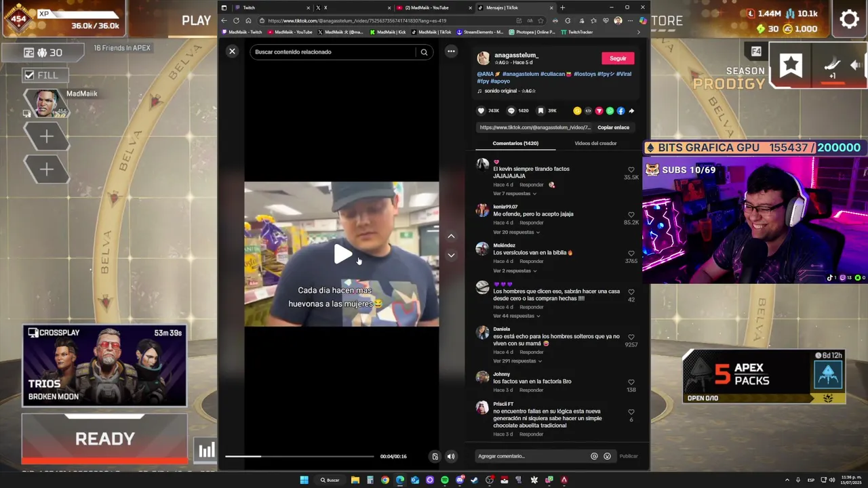
Task: Go to previous video with up chevron
Action: [451, 236]
